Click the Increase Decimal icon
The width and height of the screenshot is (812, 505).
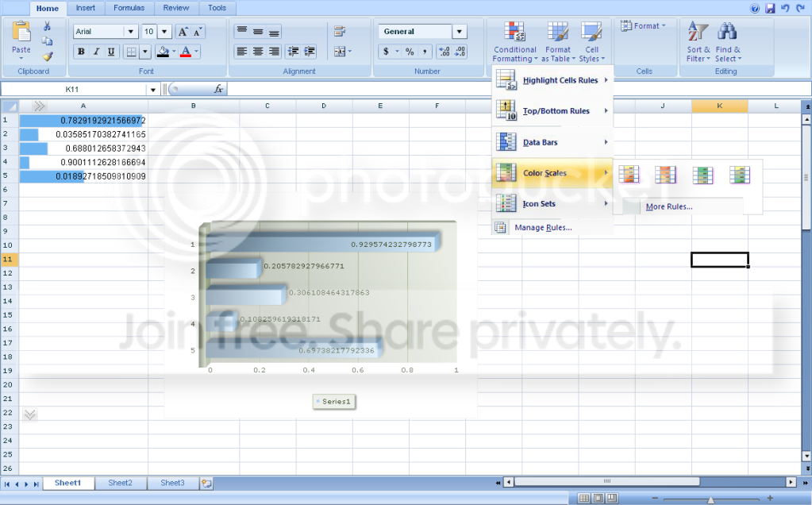444,52
